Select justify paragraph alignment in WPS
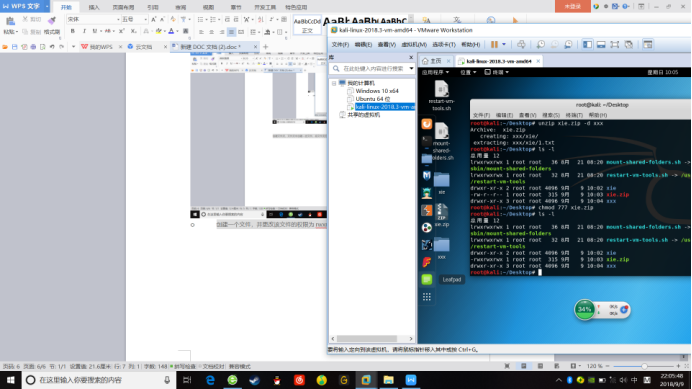The image size is (692, 389). point(231,32)
